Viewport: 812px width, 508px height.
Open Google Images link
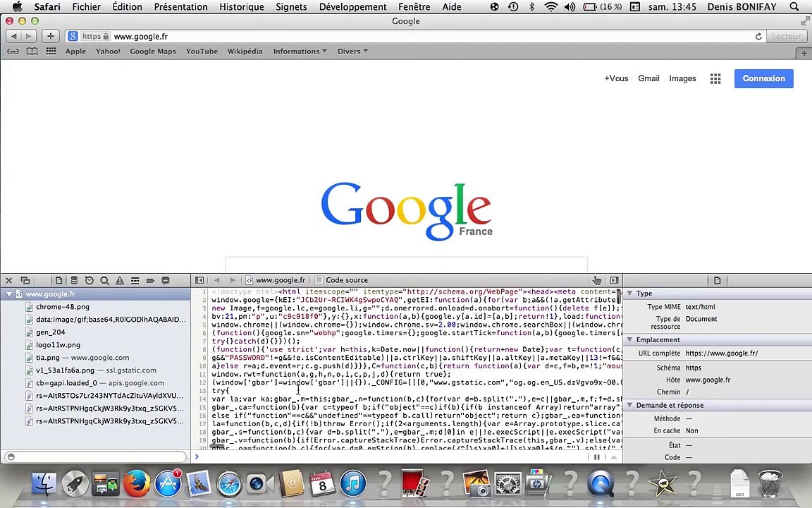pos(682,78)
